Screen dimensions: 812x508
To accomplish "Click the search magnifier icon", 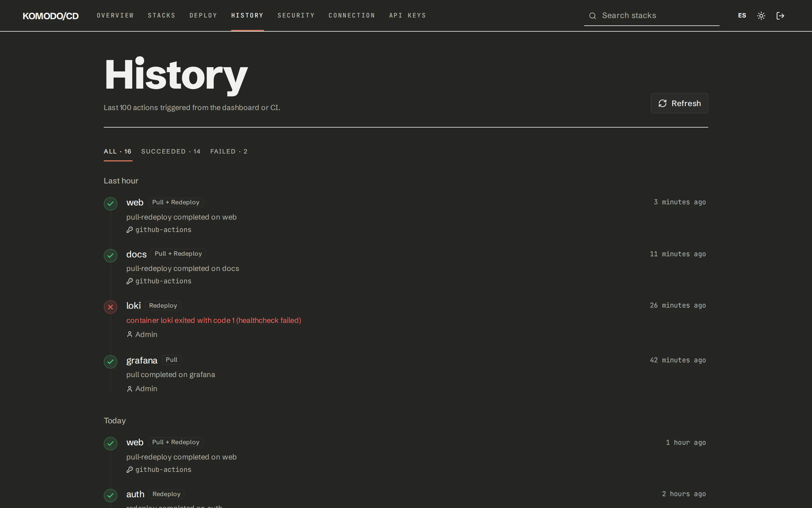I will click(593, 16).
